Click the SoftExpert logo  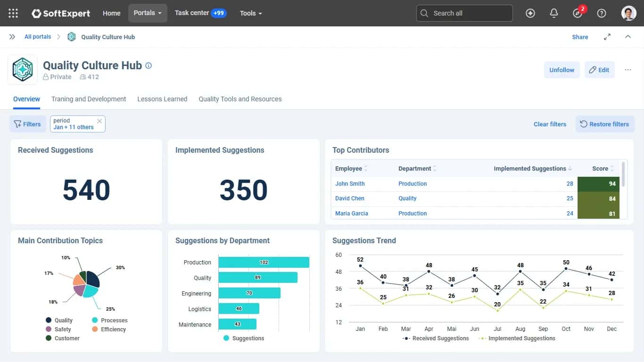(61, 13)
